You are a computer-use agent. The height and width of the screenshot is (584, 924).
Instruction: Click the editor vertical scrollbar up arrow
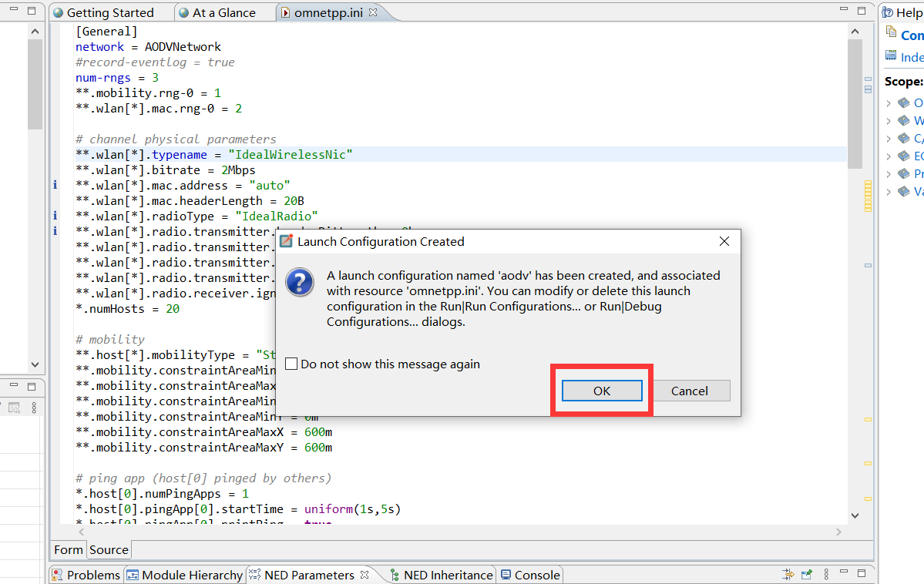(855, 32)
